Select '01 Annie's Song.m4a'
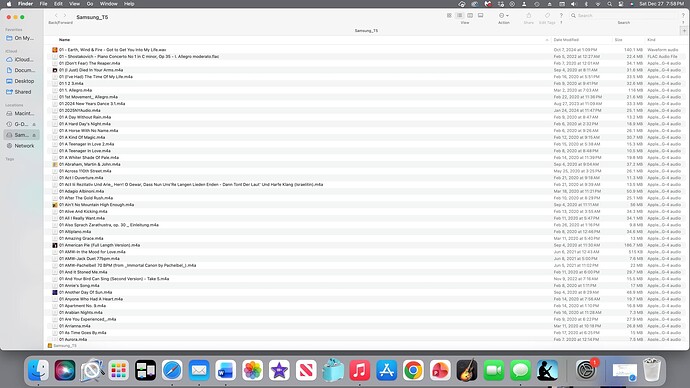The image size is (690, 388). tap(79, 286)
